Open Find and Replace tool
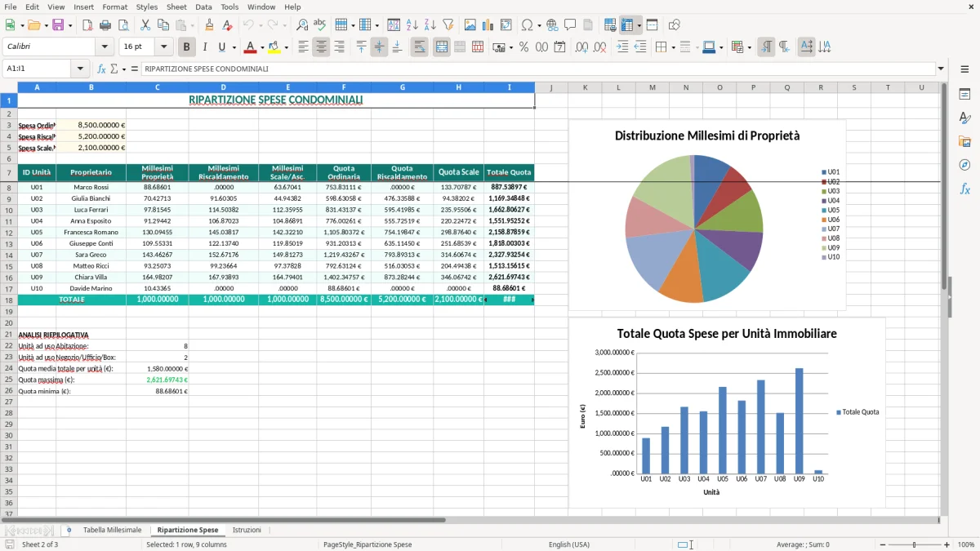The width and height of the screenshot is (980, 551). pos(302,25)
